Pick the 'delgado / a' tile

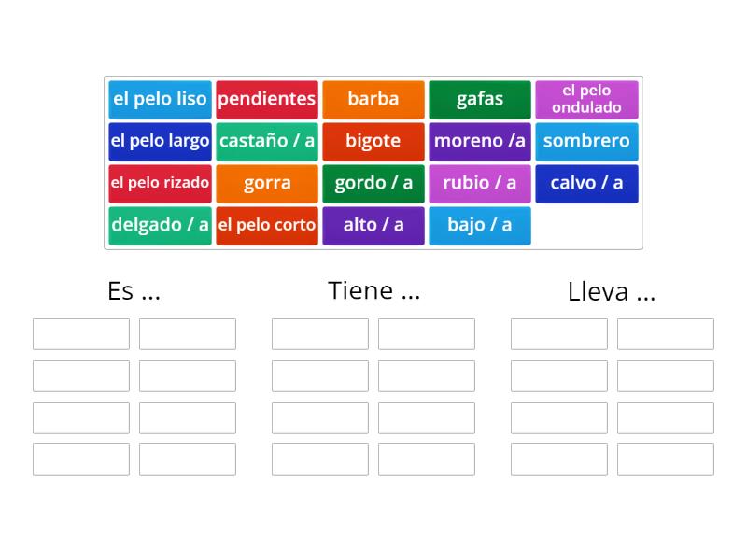159,225
